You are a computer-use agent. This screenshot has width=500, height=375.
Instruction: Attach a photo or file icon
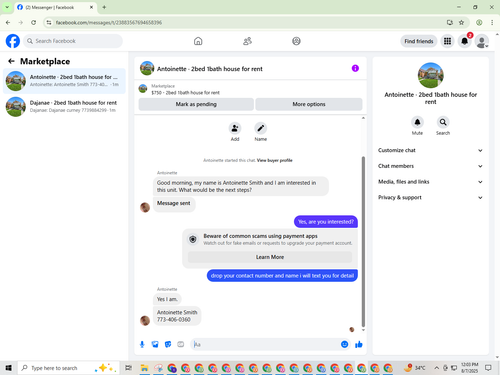155,344
